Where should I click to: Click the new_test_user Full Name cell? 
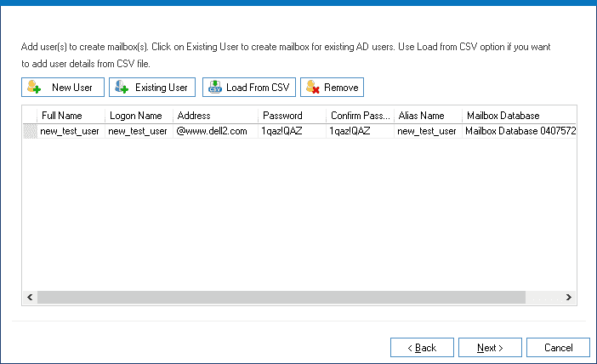(71, 132)
